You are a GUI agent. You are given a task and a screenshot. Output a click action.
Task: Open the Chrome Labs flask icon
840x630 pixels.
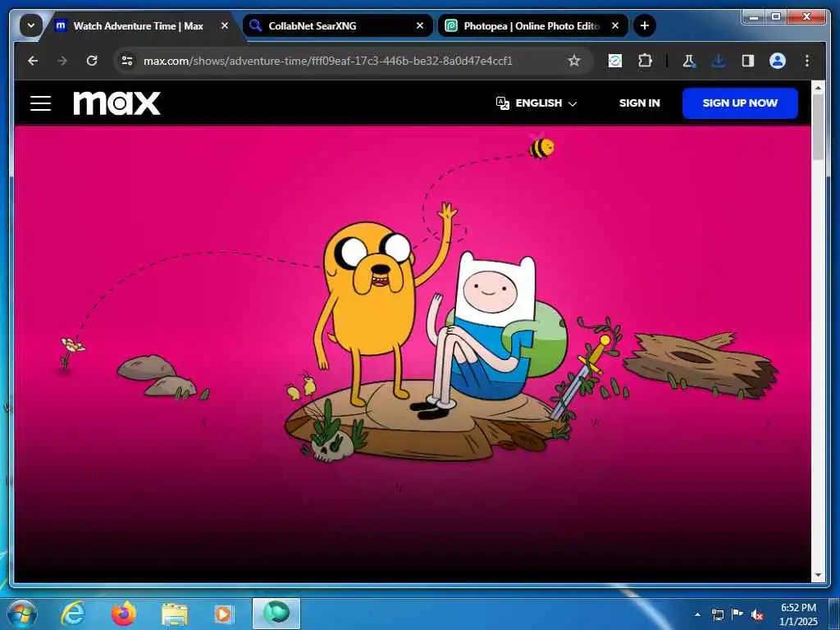pos(689,61)
